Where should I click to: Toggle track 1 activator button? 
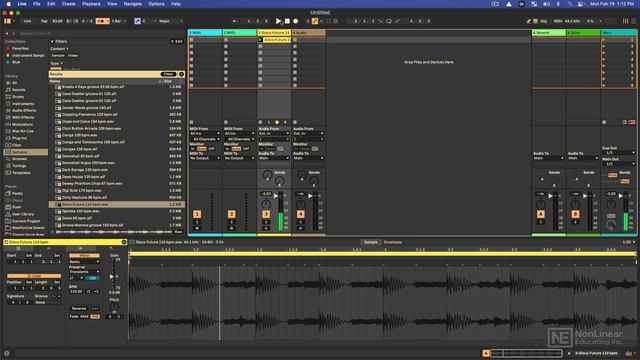197,214
